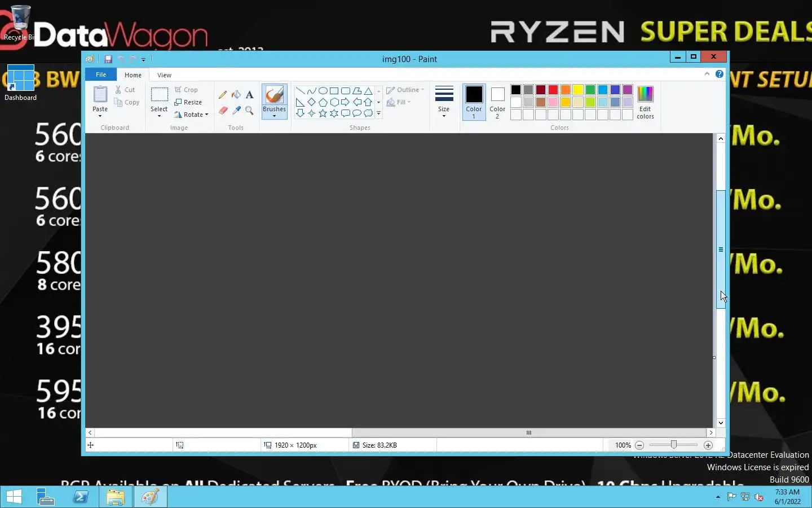The image size is (812, 508).
Task: Expand the Shapes gallery more arrow
Action: coord(378,113)
